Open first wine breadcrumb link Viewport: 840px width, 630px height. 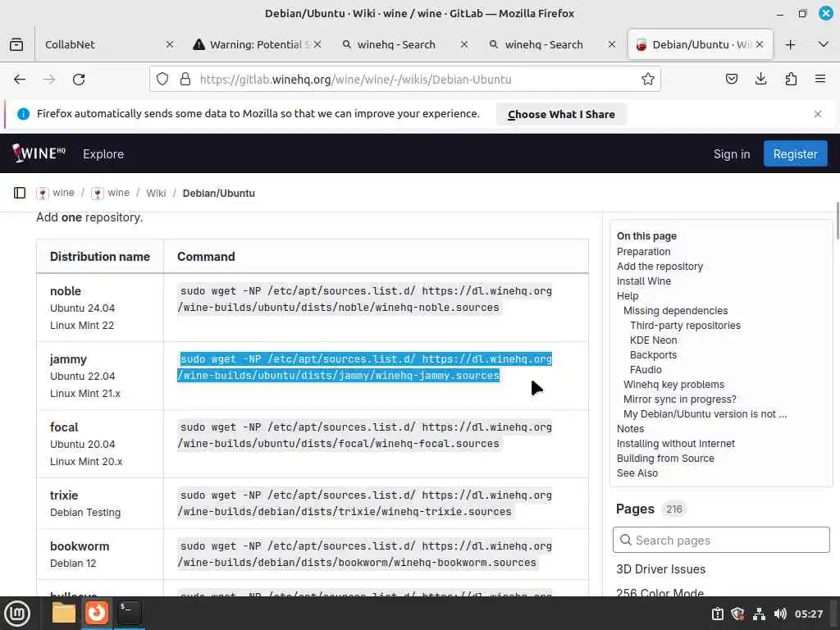click(x=63, y=193)
